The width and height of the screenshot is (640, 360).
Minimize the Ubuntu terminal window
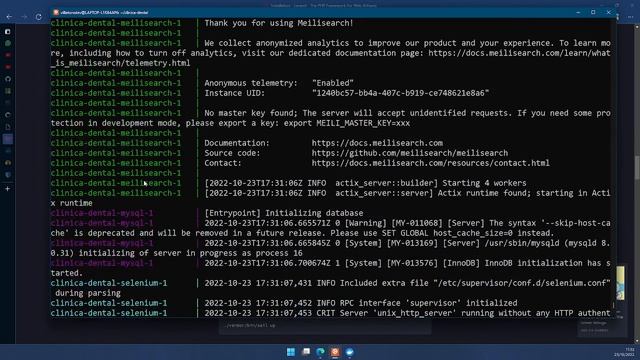coord(578,13)
